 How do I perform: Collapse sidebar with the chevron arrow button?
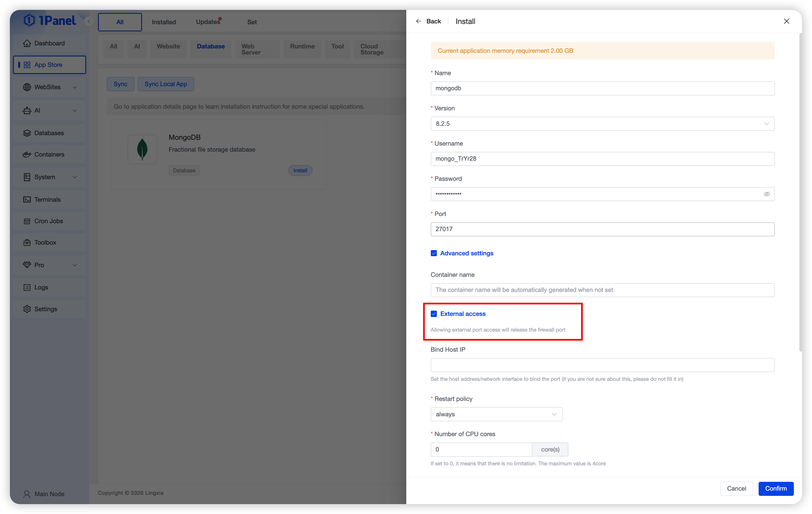coord(89,21)
